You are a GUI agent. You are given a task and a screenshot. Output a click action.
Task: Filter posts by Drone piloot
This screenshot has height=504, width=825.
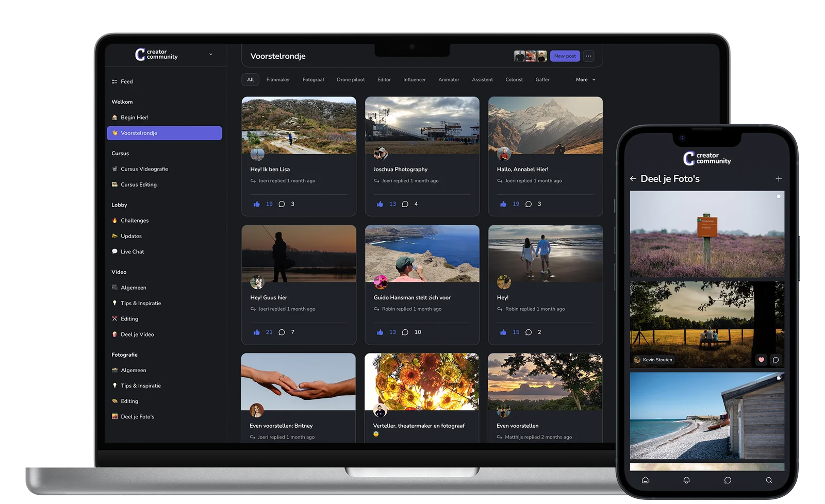coord(351,80)
